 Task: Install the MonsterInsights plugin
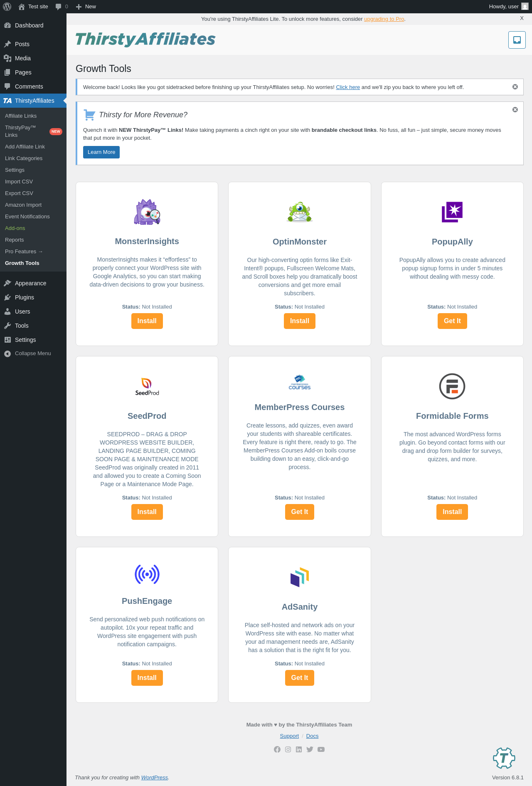(147, 321)
